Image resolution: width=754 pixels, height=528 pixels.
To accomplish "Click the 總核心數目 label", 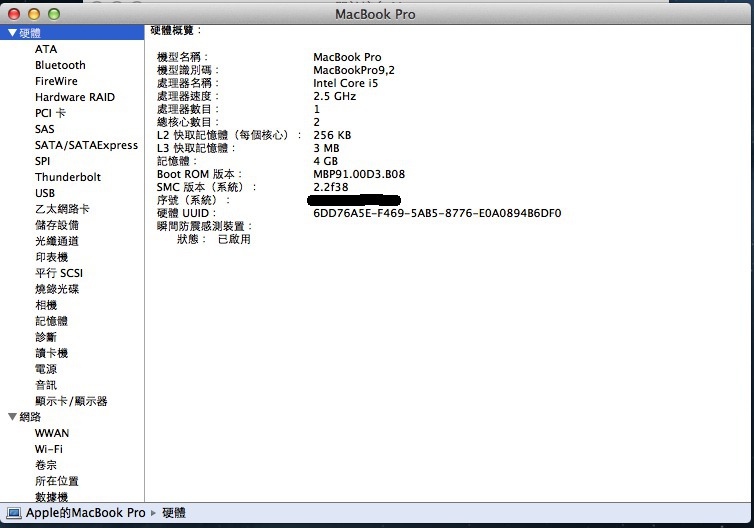I will tap(188, 122).
